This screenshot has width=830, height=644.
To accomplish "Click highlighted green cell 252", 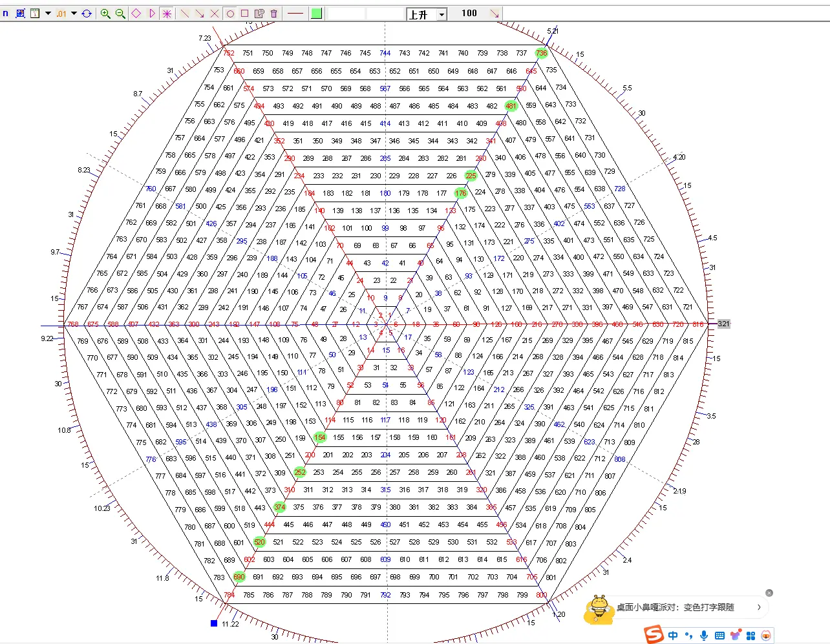I will [300, 472].
